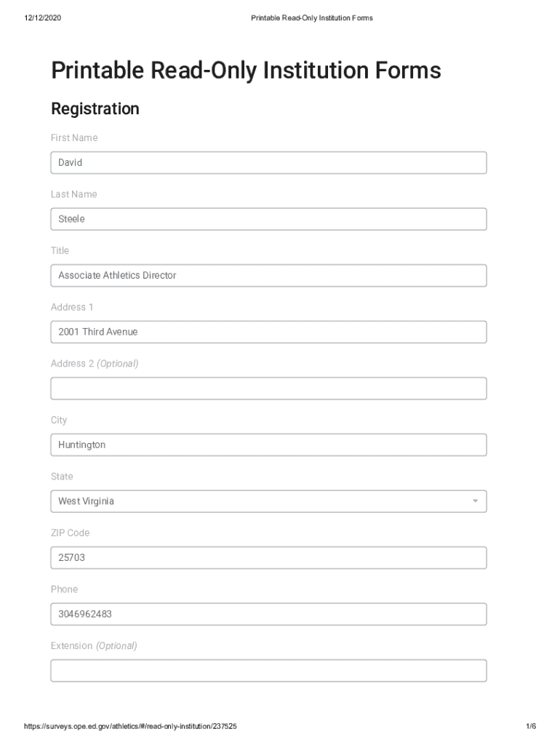Click the First Name field containing David
This screenshot has width=560, height=745.
[268, 163]
